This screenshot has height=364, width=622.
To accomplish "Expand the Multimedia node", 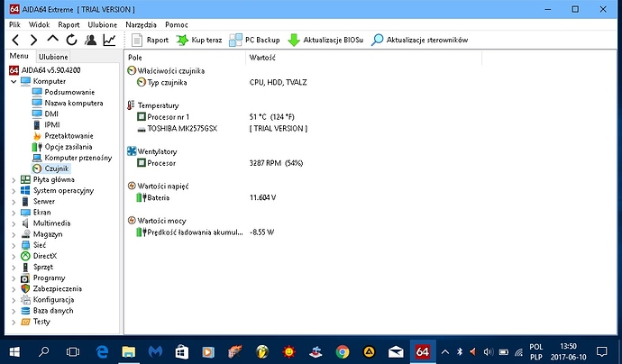I will coord(14,223).
